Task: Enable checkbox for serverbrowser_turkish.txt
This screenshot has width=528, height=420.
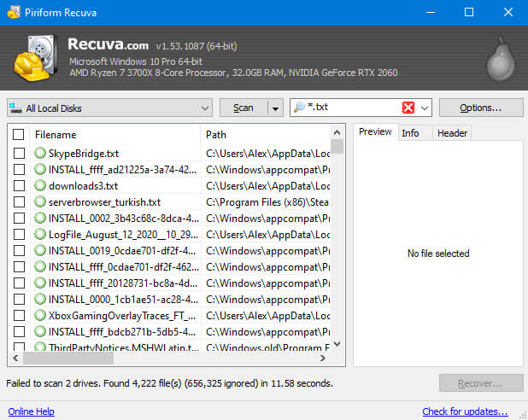Action: [x=19, y=201]
